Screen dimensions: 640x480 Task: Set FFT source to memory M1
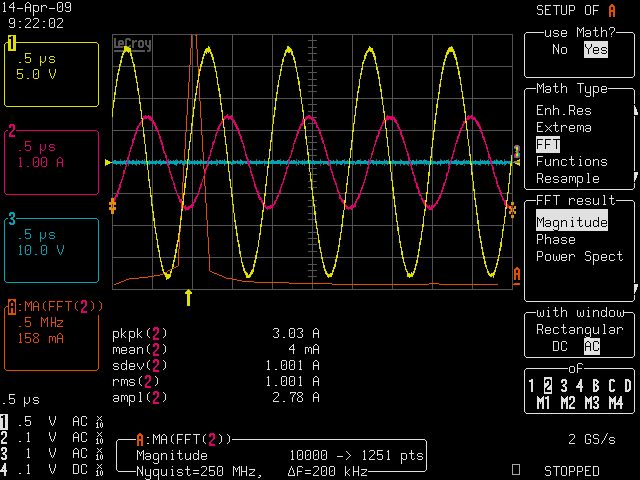[x=543, y=403]
